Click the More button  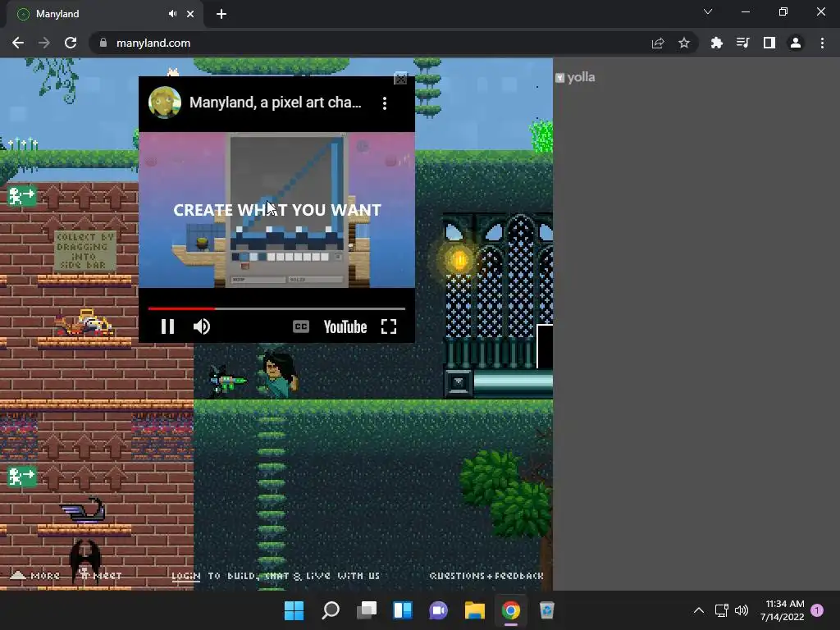(34, 575)
